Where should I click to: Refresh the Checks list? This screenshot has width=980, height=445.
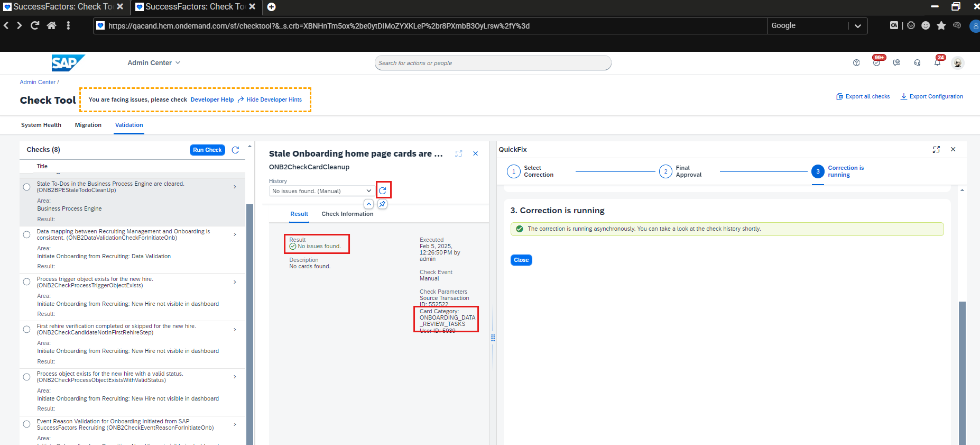pyautogui.click(x=236, y=150)
